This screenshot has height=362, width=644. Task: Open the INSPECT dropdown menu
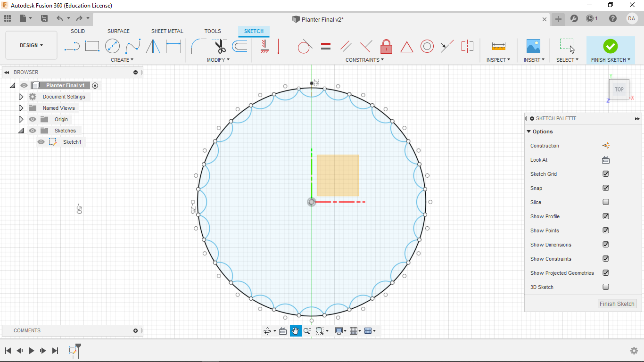click(498, 60)
